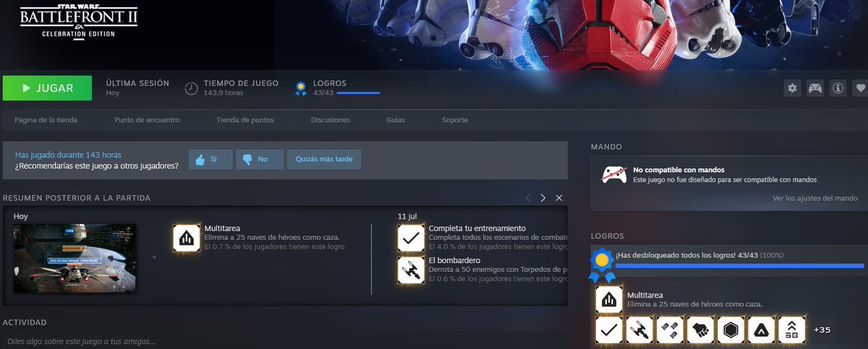Click El bombardero achievement icon
The width and height of the screenshot is (868, 349).
(x=412, y=270)
